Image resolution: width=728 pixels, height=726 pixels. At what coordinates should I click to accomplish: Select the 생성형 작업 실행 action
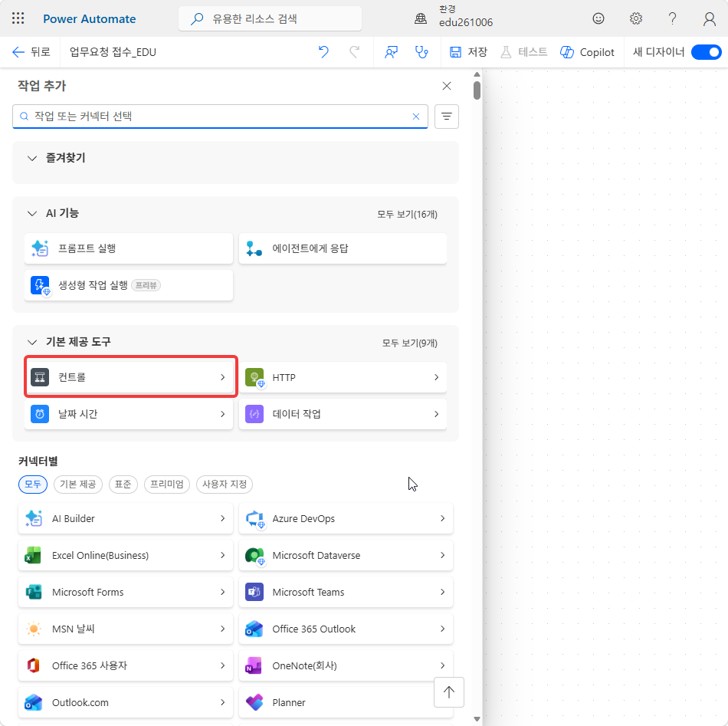tap(129, 285)
